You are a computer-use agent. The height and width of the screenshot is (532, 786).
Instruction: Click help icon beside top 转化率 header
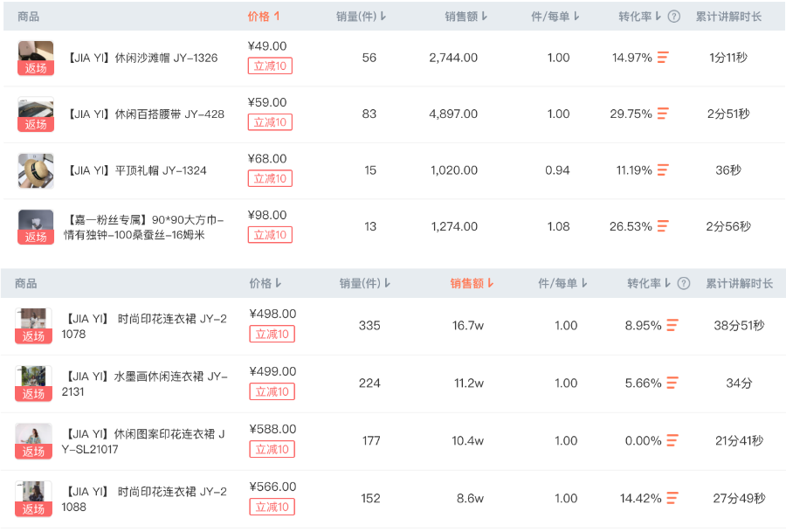(x=673, y=17)
